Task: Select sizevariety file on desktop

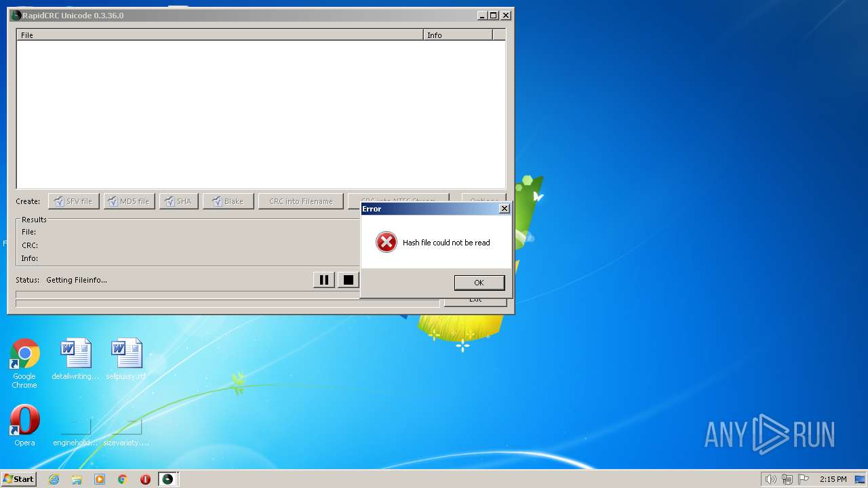Action: click(126, 432)
